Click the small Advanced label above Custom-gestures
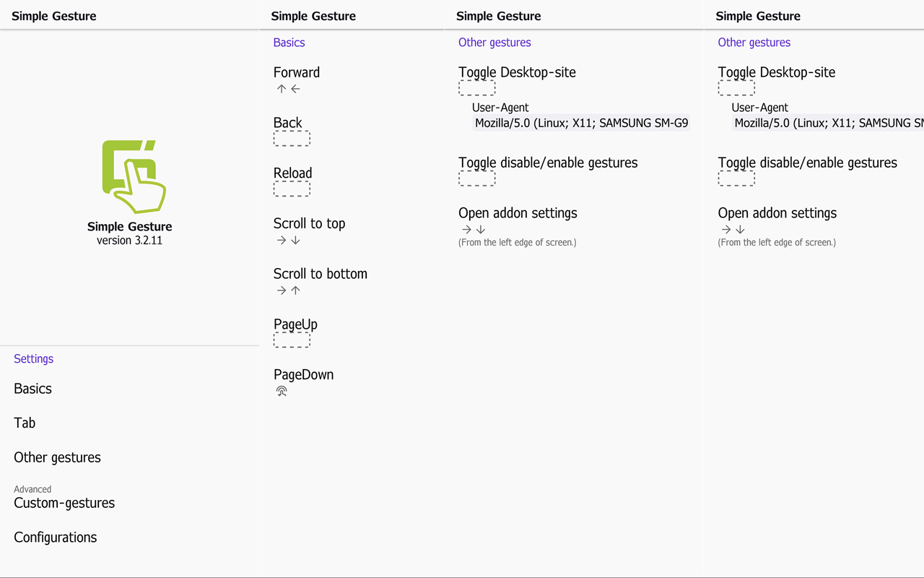Screen dimensions: 924x578 click(x=32, y=489)
